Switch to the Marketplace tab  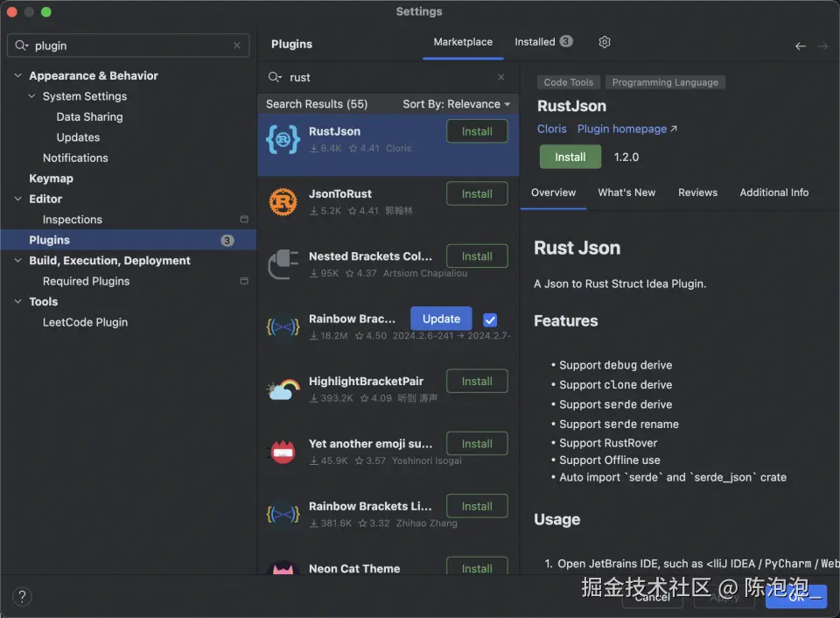click(463, 42)
